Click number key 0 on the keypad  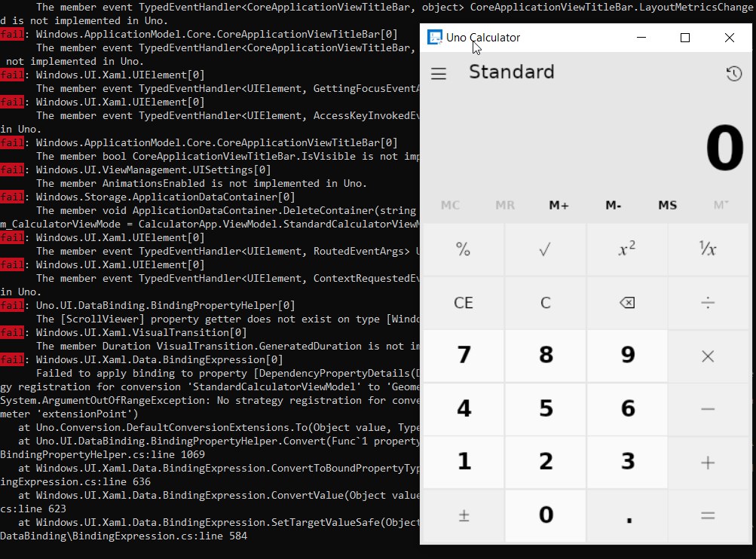pyautogui.click(x=545, y=515)
